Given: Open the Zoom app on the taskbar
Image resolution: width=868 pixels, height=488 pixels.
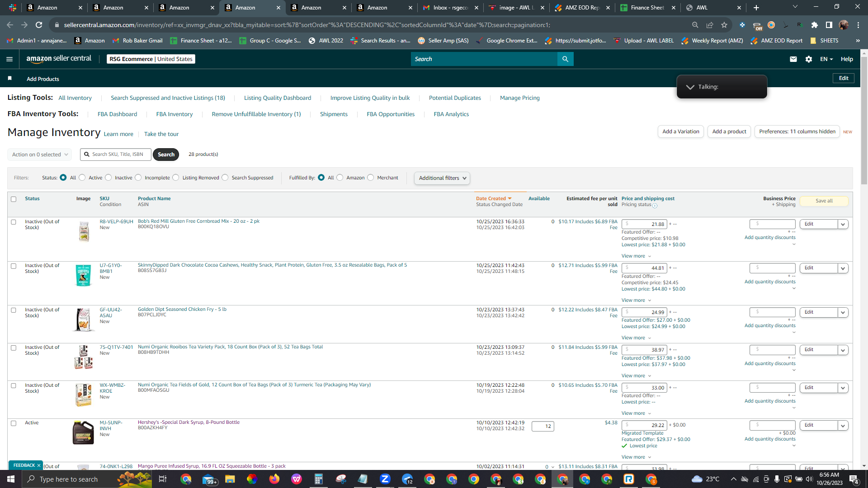Looking at the screenshot, I should 385,479.
